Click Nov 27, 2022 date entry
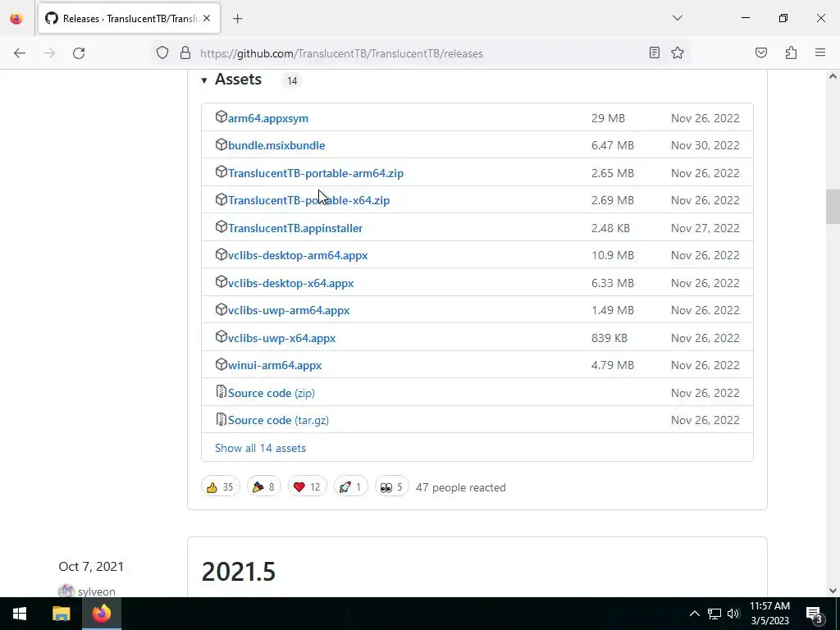Image resolution: width=840 pixels, height=630 pixels. coord(705,228)
